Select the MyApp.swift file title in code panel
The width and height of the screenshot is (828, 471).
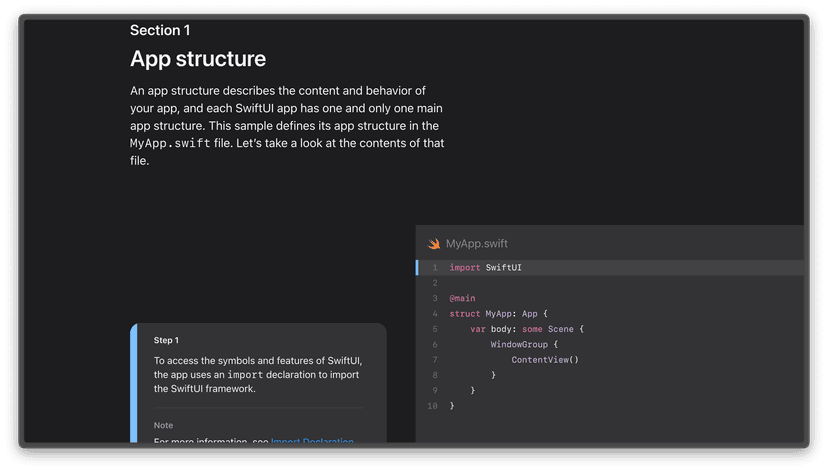click(477, 244)
